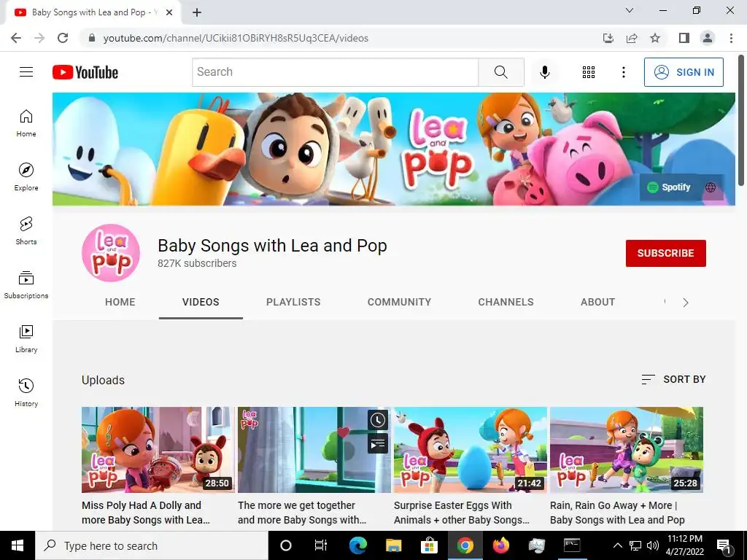Image resolution: width=747 pixels, height=560 pixels.
Task: Click the browser address bar URL
Action: (236, 38)
